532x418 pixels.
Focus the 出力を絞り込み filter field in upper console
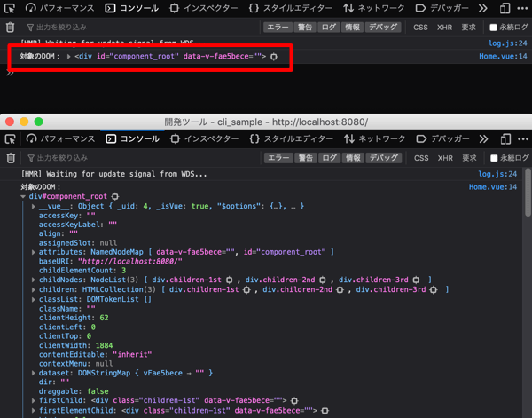pyautogui.click(x=142, y=28)
